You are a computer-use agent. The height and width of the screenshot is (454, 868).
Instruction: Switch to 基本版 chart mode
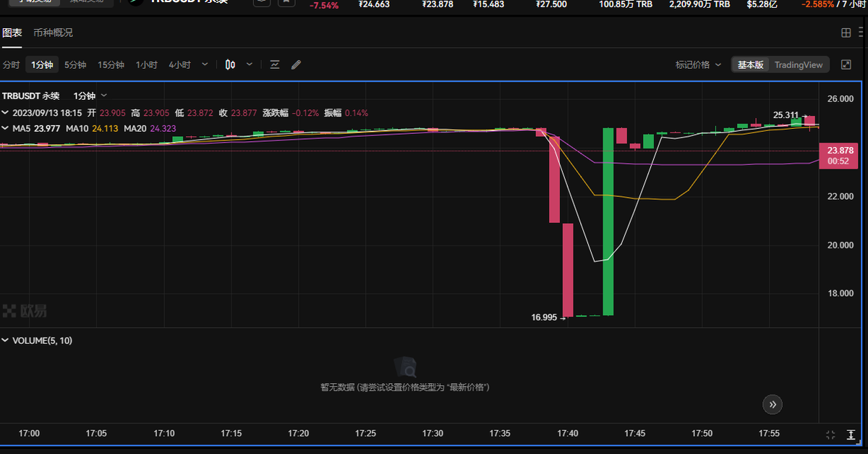point(750,64)
